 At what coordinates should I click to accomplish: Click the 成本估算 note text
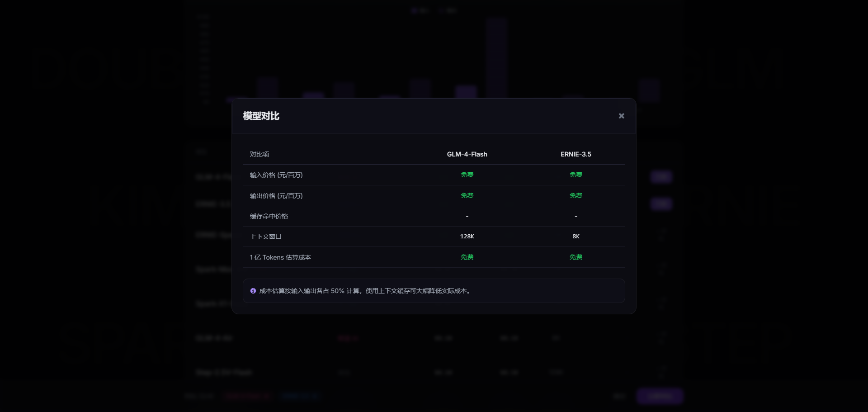coord(366,291)
